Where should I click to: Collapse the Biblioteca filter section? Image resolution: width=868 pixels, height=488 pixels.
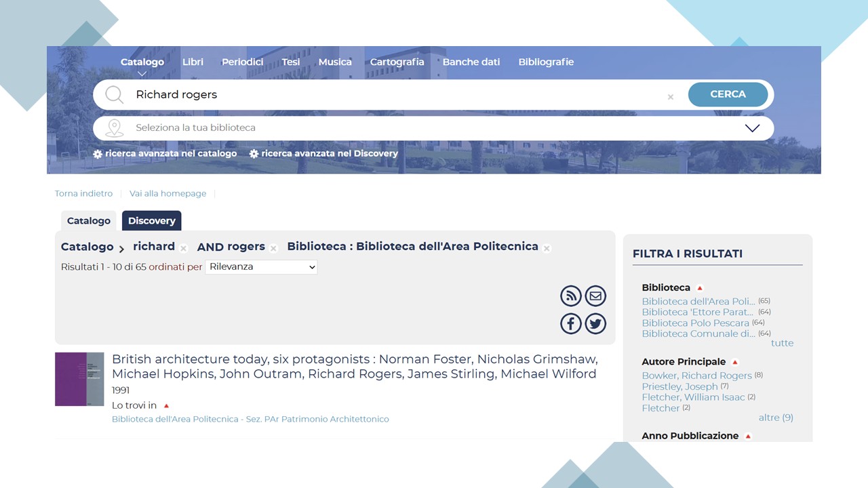click(700, 288)
